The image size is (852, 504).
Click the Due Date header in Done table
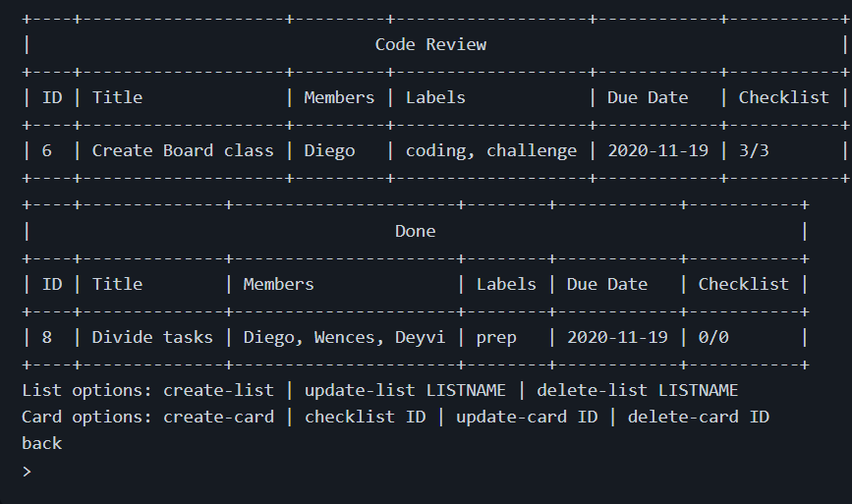607,285
